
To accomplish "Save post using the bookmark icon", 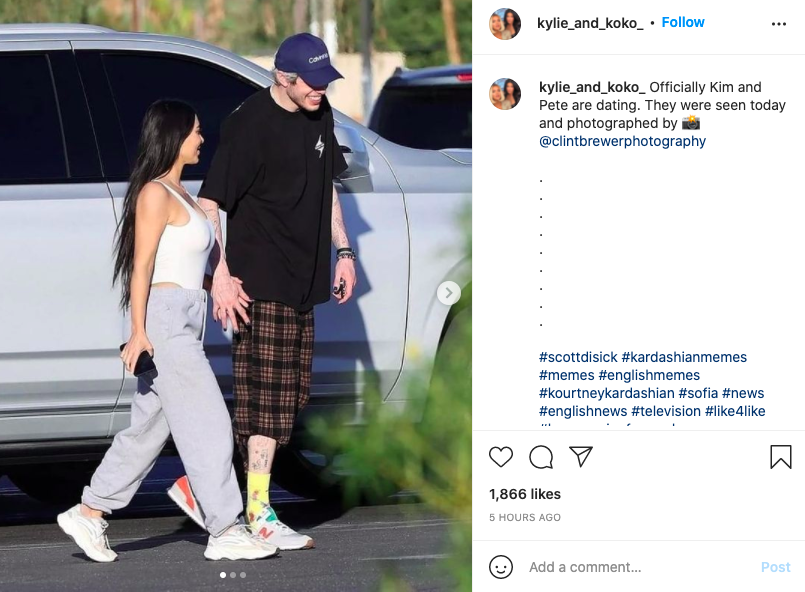I will [780, 456].
